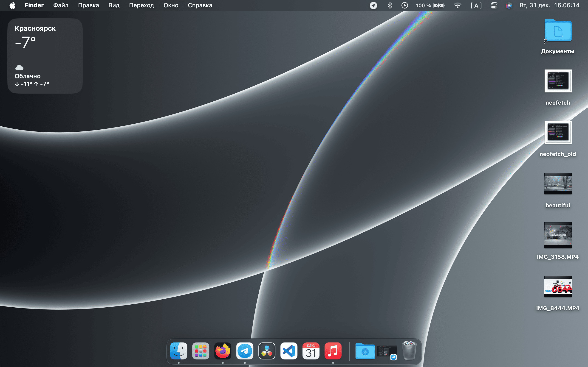The image size is (588, 367).
Task: Toggle Bluetooth from the menu bar icon
Action: 390,5
